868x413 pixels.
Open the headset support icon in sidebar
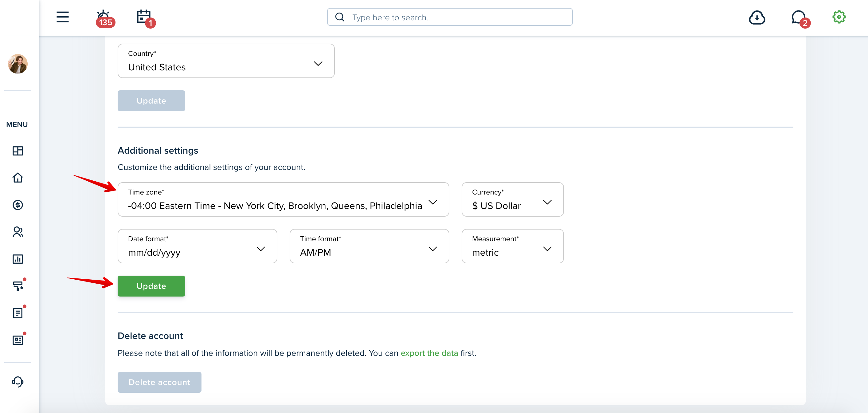(18, 382)
